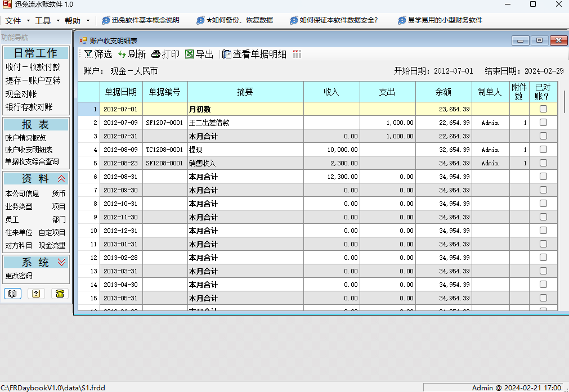The width and height of the screenshot is (569, 392).
Task: Export data using the 导出 icon
Action: coord(190,54)
